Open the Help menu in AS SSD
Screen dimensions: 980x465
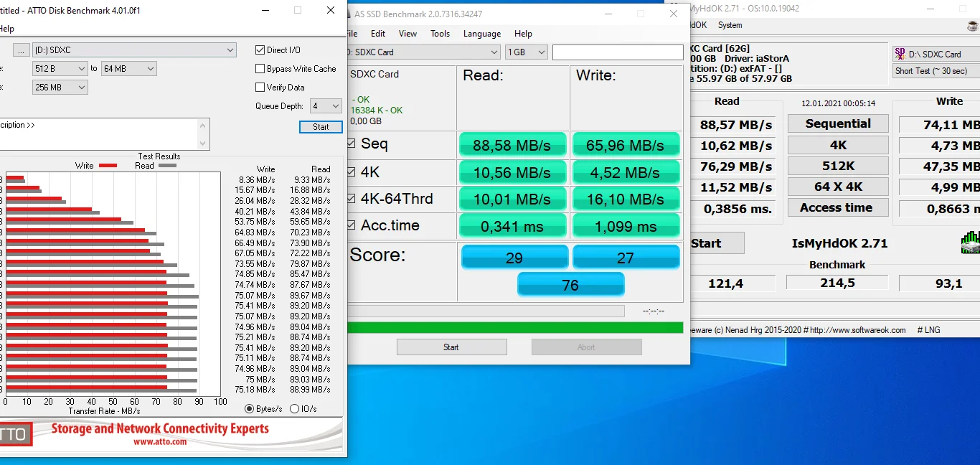(x=523, y=34)
